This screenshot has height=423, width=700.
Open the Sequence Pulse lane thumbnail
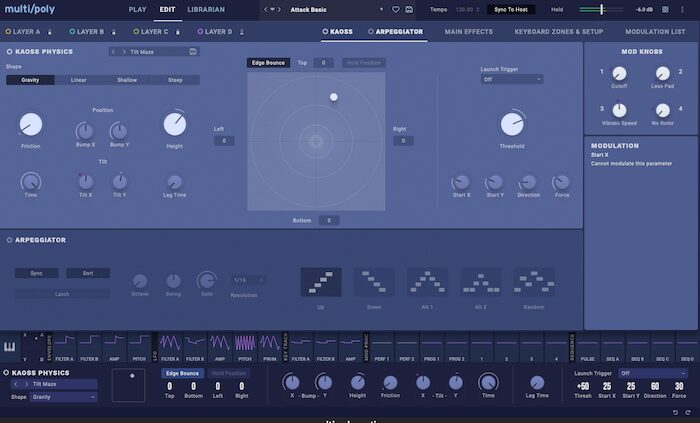click(x=588, y=347)
